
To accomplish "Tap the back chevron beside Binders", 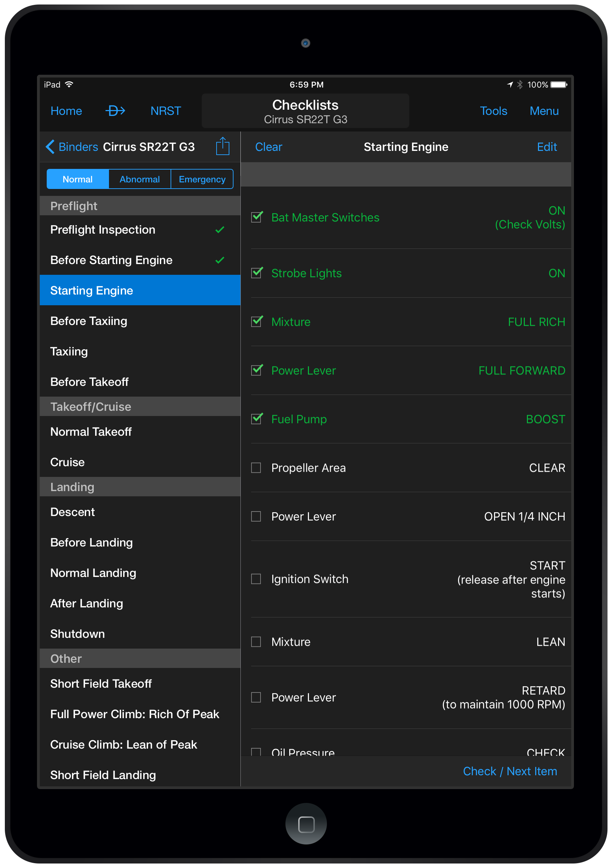I will (x=51, y=147).
